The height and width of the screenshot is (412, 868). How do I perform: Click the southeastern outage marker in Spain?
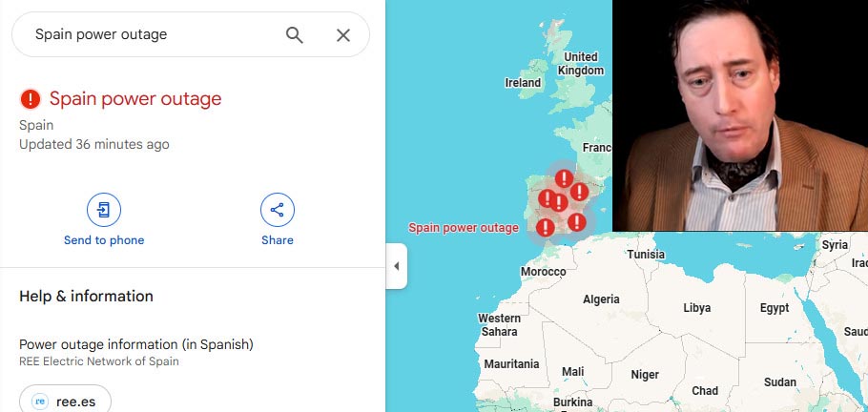(577, 222)
